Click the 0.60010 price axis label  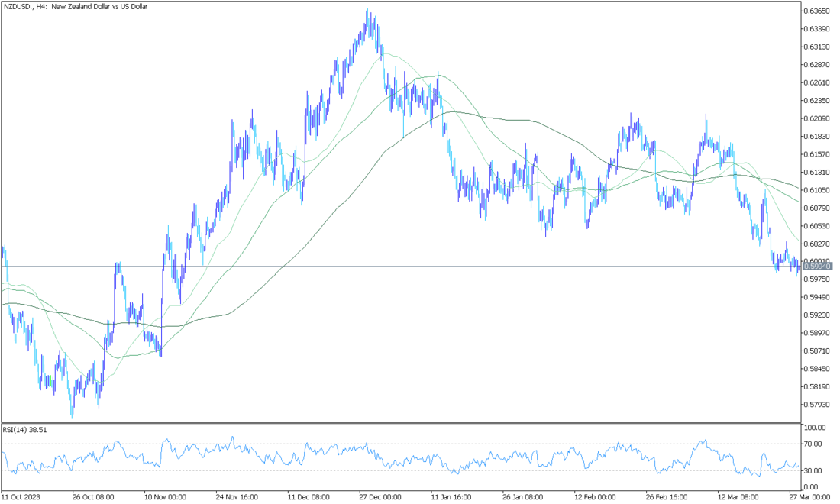817,260
